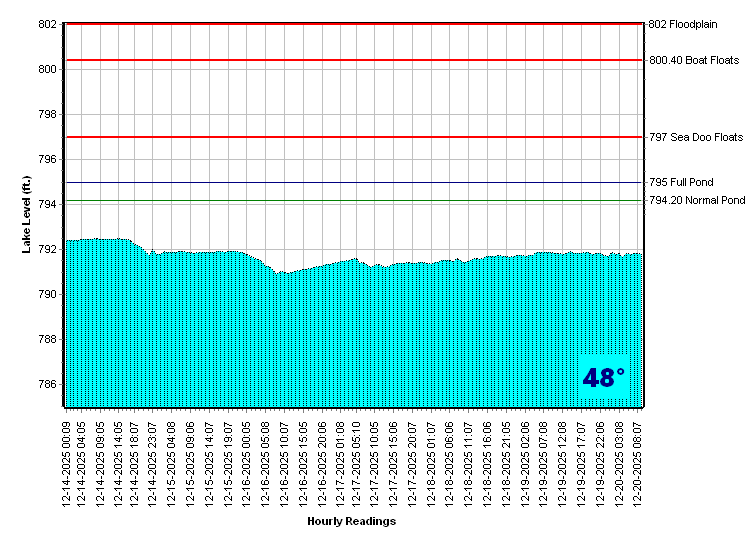Screen dimensions: 750x550
Task: Click the 788 tick on the Y axis
Action: (x=47, y=340)
